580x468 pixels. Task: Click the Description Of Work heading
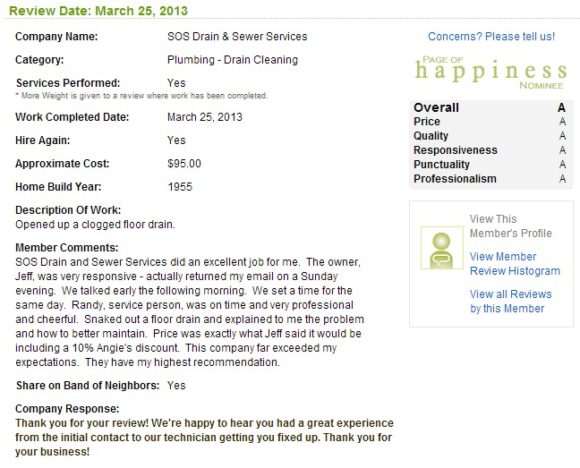tap(68, 210)
